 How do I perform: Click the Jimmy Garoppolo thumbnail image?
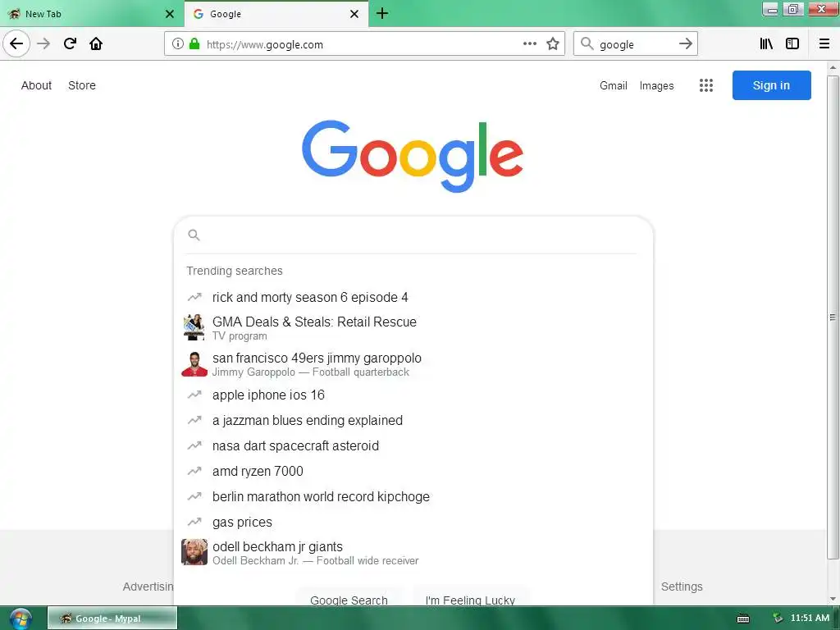click(x=194, y=363)
